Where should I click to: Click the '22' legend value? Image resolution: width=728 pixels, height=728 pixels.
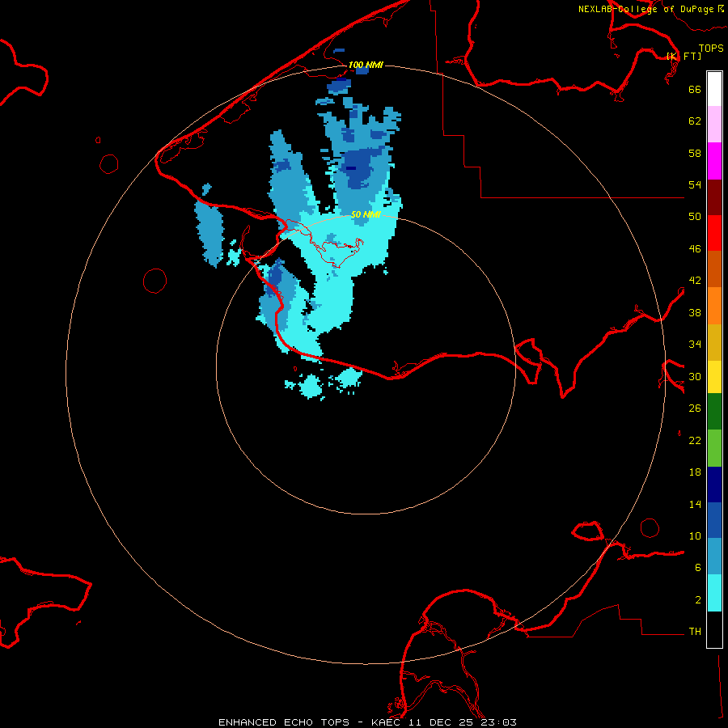click(x=695, y=440)
